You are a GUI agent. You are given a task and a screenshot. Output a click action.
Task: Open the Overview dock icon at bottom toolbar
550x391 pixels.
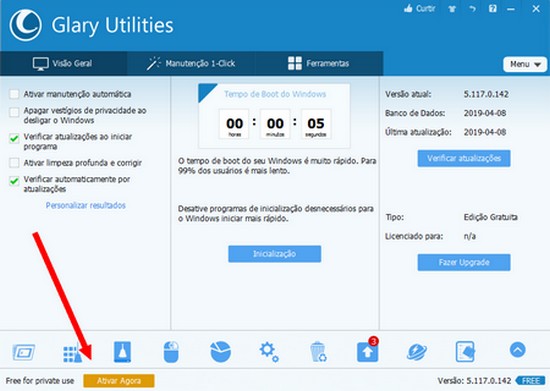click(x=24, y=352)
